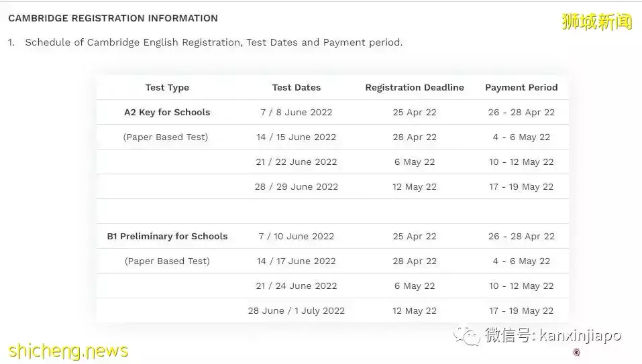Click the 21 / 24 June 2022 cell
The width and height of the screenshot is (642, 364).
(x=296, y=286)
